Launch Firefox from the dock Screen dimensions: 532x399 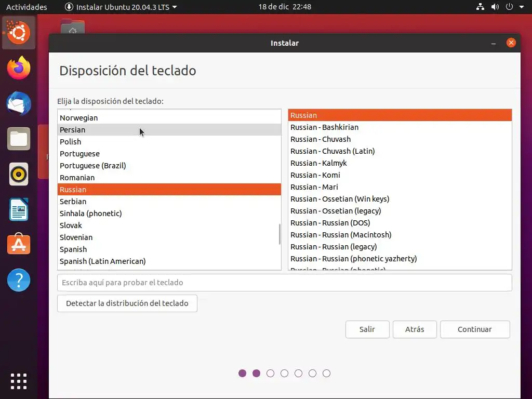click(19, 68)
